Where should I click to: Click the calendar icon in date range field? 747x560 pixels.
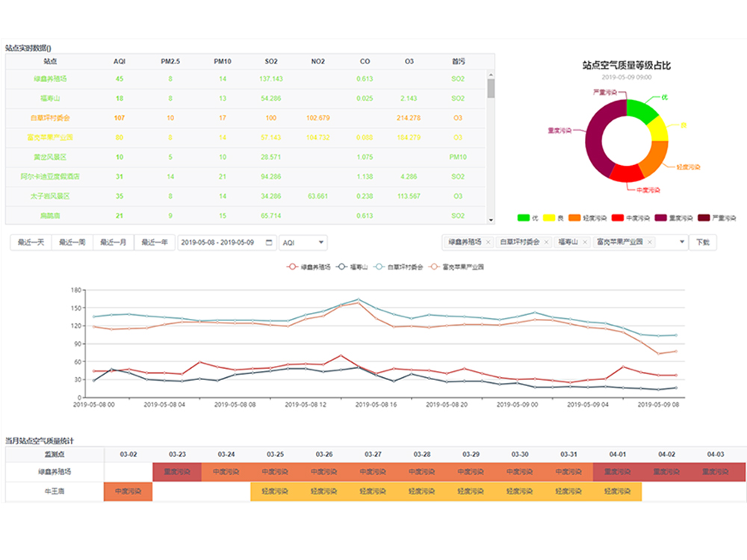pos(267,243)
